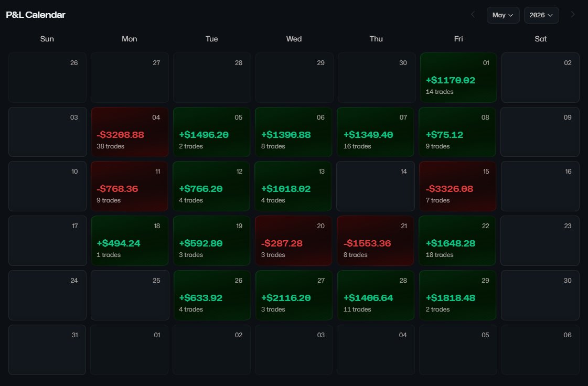Select Sunday 24 cell
Image resolution: width=588 pixels, height=386 pixels.
point(48,295)
